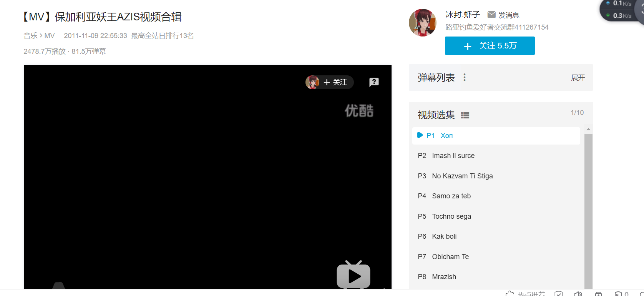Click the flame icon beside 热点推荐
Screen dimensions: 644x296
pos(510,294)
